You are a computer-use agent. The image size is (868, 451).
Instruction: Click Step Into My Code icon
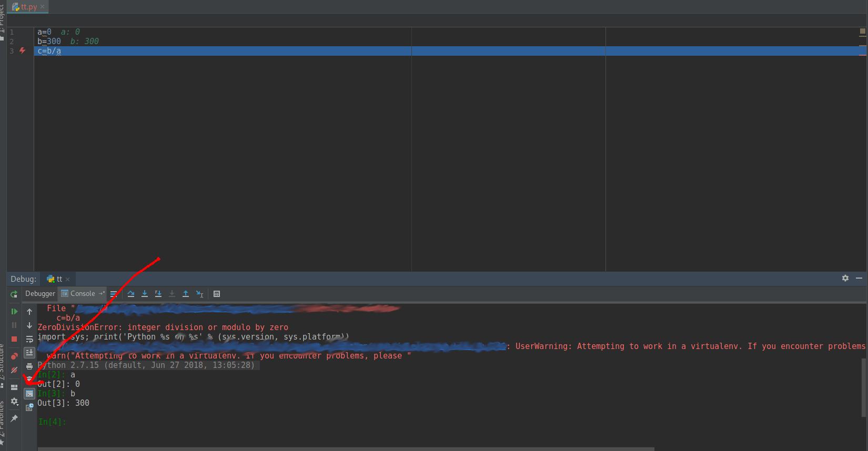tap(158, 294)
